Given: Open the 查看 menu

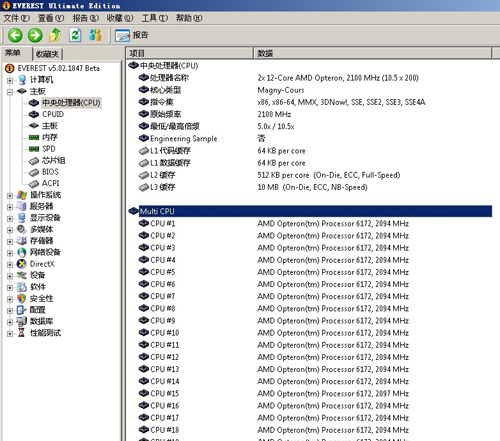Looking at the screenshot, I should click(51, 18).
